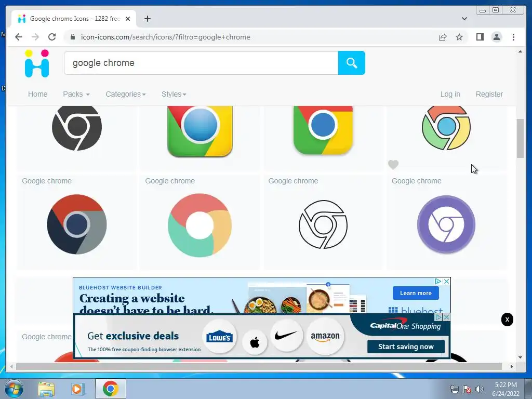Open the black line-art Chrome icon
This screenshot has width=532, height=399.
click(323, 224)
